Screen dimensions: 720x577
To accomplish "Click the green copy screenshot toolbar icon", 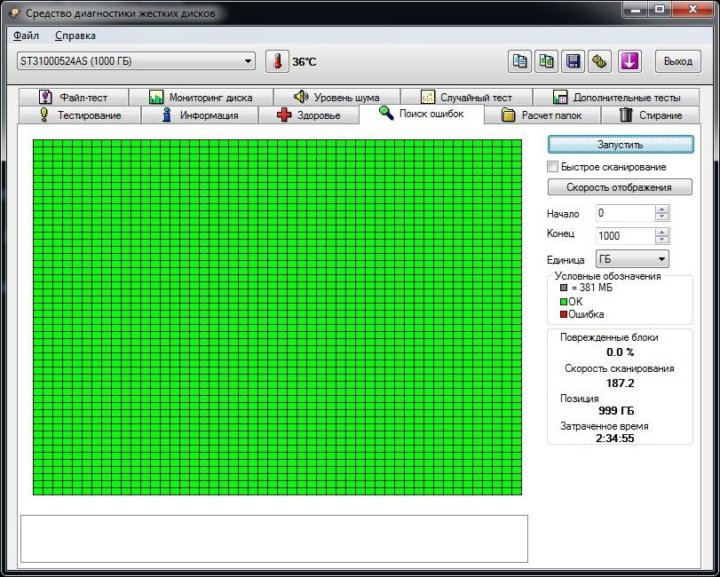I will (545, 62).
